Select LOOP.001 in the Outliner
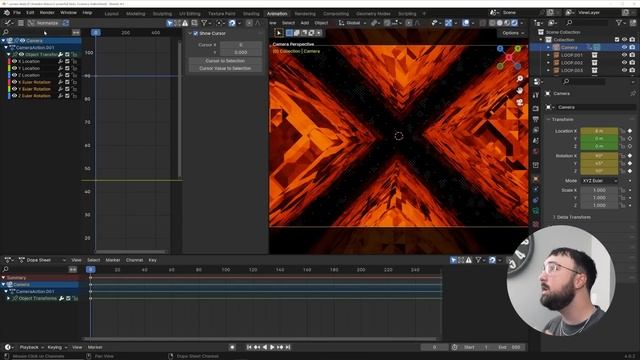The height and width of the screenshot is (360, 640). coord(571,55)
